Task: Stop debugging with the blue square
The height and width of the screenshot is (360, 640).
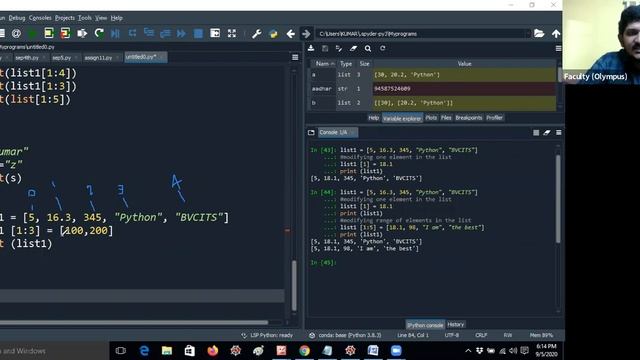Action: 198,33
